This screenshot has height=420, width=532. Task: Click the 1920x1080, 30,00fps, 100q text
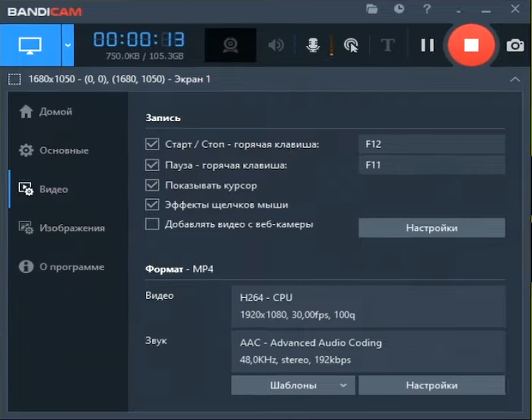[297, 315]
